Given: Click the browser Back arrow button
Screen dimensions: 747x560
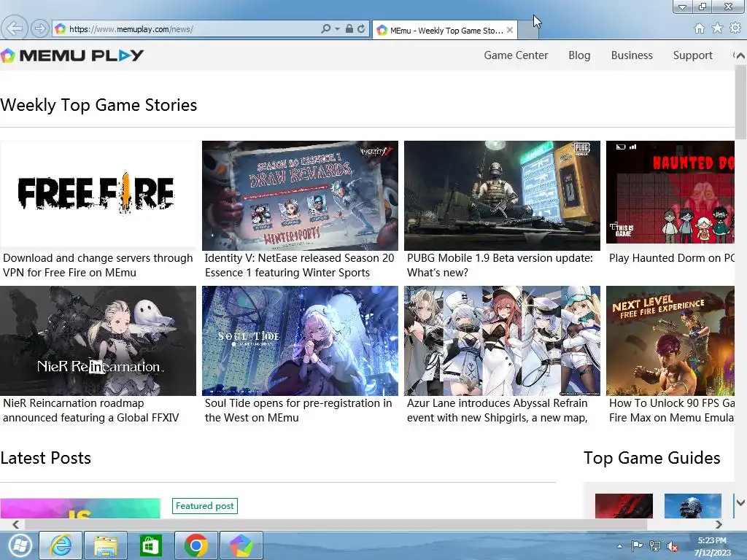Looking at the screenshot, I should click(15, 28).
